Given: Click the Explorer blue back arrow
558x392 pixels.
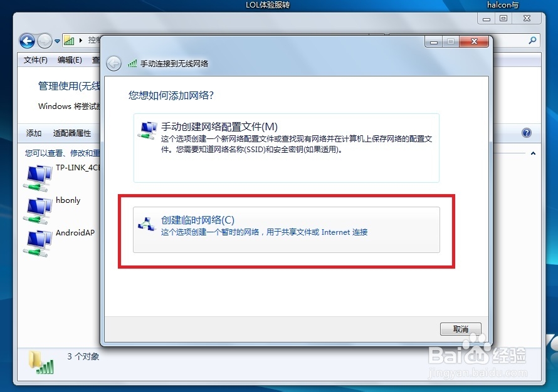Looking at the screenshot, I should pos(27,41).
